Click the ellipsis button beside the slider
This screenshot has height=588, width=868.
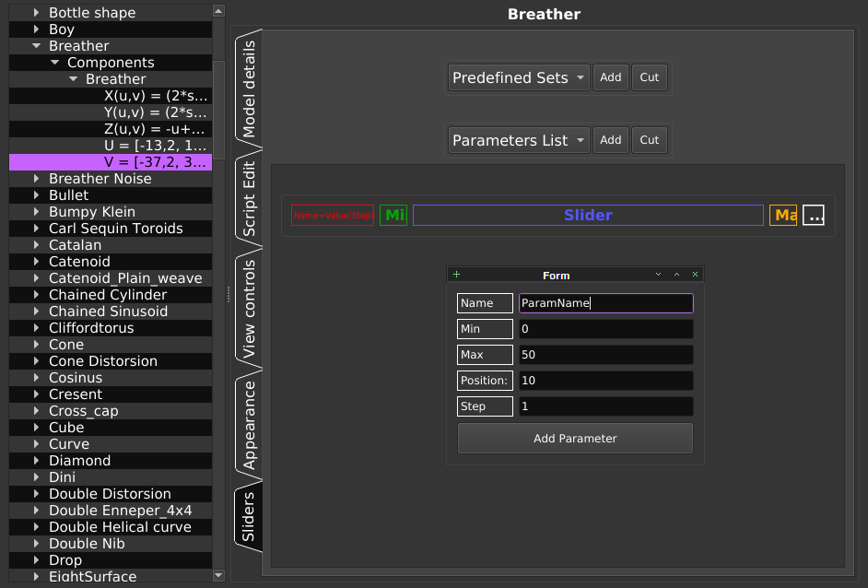pos(814,216)
